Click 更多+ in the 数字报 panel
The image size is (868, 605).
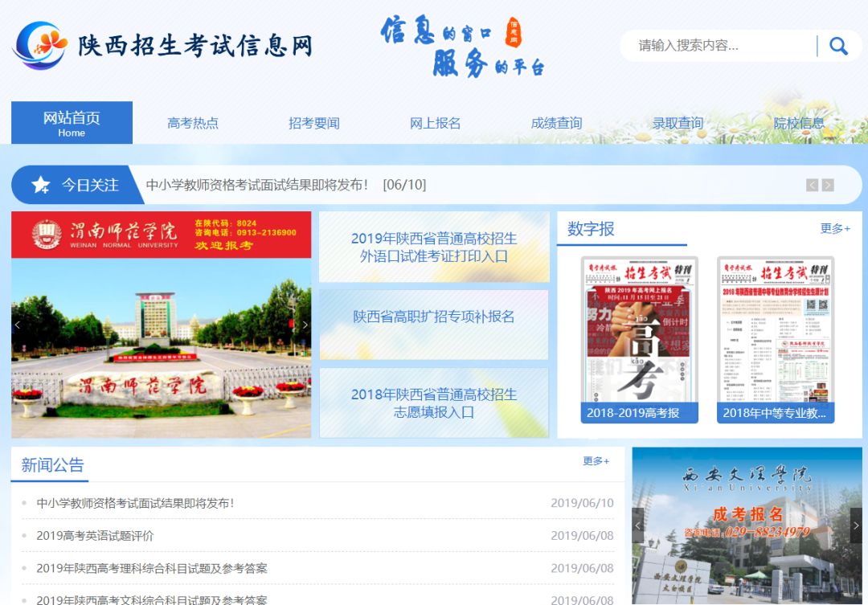(833, 229)
